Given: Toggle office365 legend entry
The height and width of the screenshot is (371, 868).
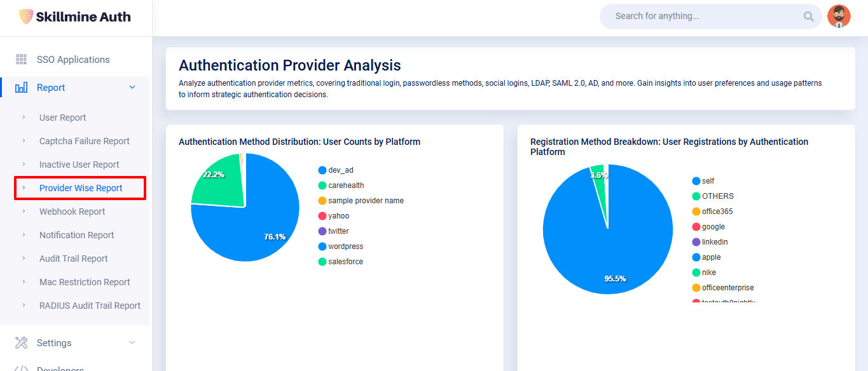Looking at the screenshot, I should 717,212.
